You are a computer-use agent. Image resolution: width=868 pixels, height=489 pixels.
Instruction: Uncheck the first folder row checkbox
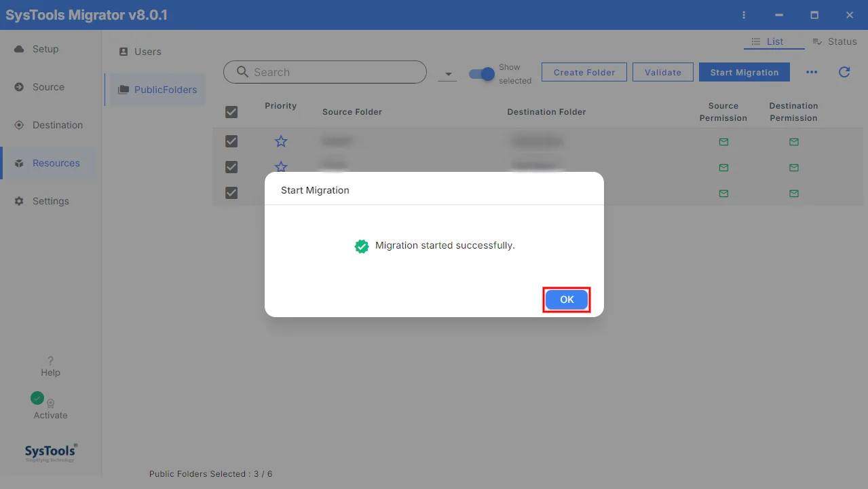pos(231,141)
